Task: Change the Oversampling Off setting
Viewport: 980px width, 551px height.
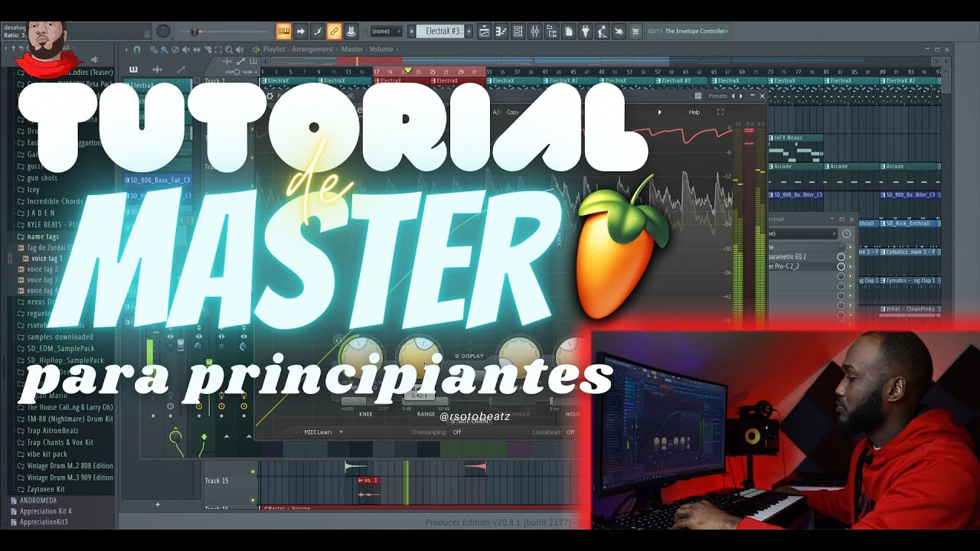Action: (457, 432)
